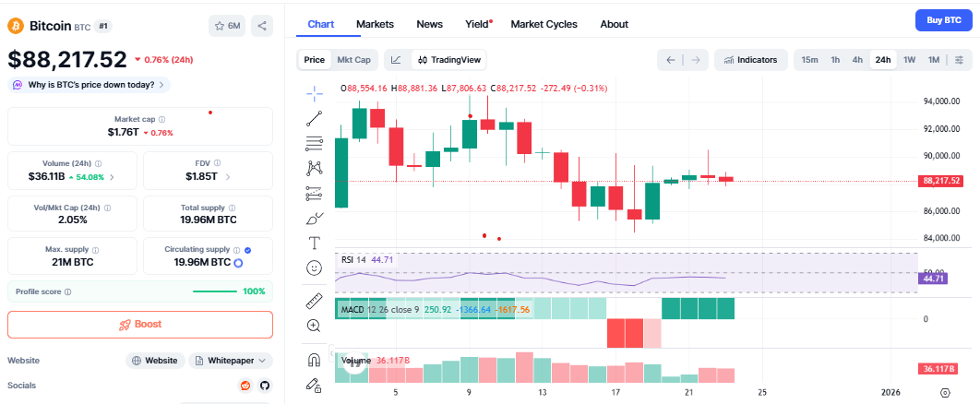Open the emoji icons tool
This screenshot has height=404, width=980.
pos(315,267)
